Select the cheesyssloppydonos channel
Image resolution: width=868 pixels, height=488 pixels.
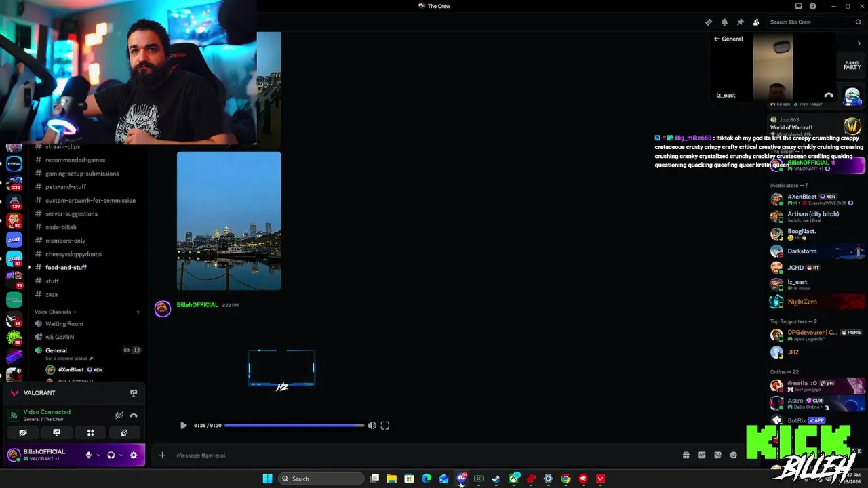click(x=73, y=254)
